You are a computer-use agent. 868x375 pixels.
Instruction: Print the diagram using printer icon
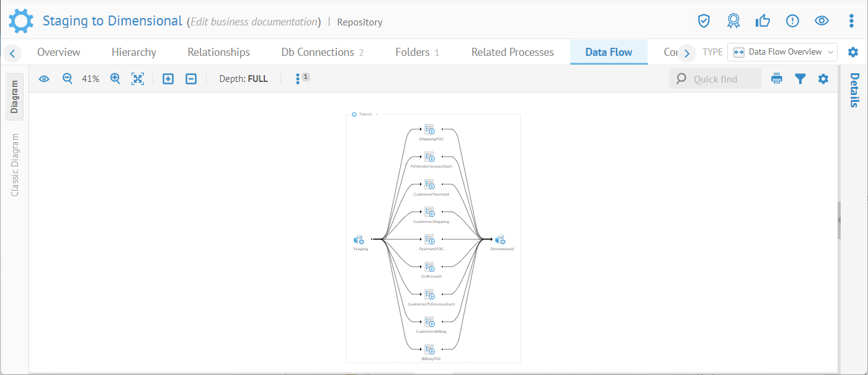pyautogui.click(x=777, y=79)
